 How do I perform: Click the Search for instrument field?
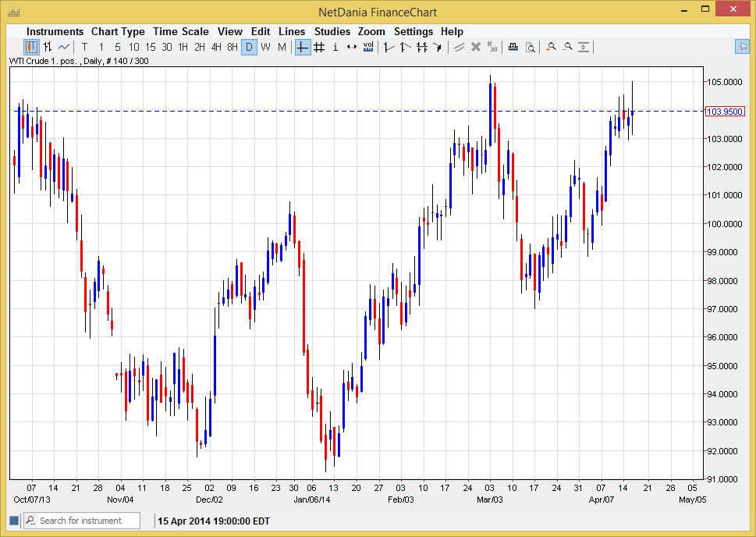tap(87, 521)
